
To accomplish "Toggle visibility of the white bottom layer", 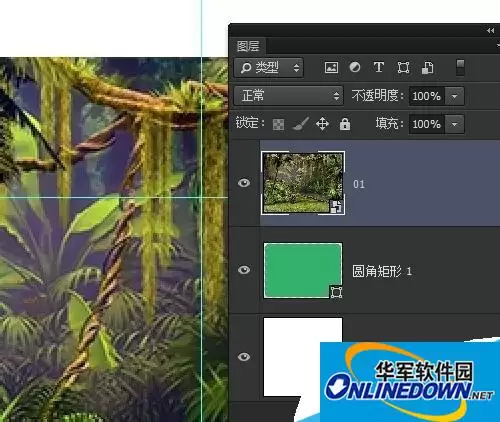I will click(244, 357).
